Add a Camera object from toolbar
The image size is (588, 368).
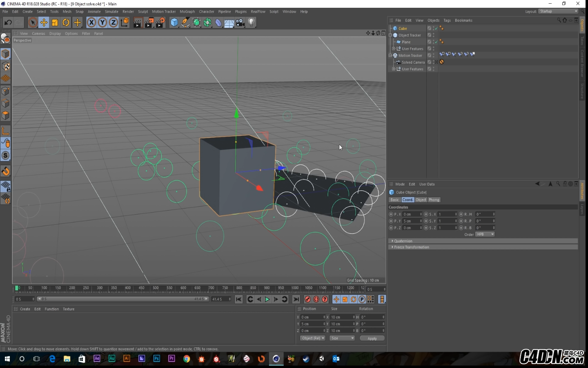point(241,22)
